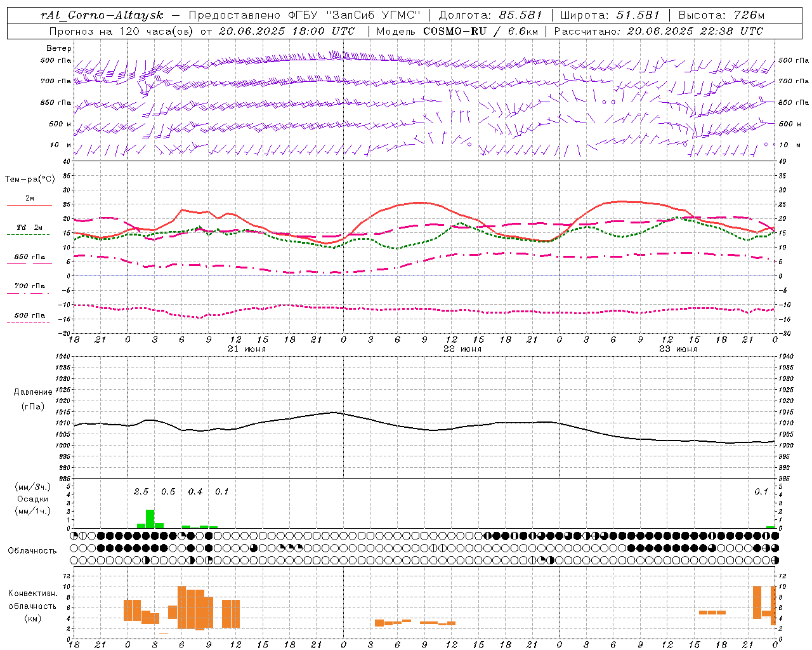812x650 pixels.
Task: Click the Ветер panel label
Action: (x=59, y=48)
